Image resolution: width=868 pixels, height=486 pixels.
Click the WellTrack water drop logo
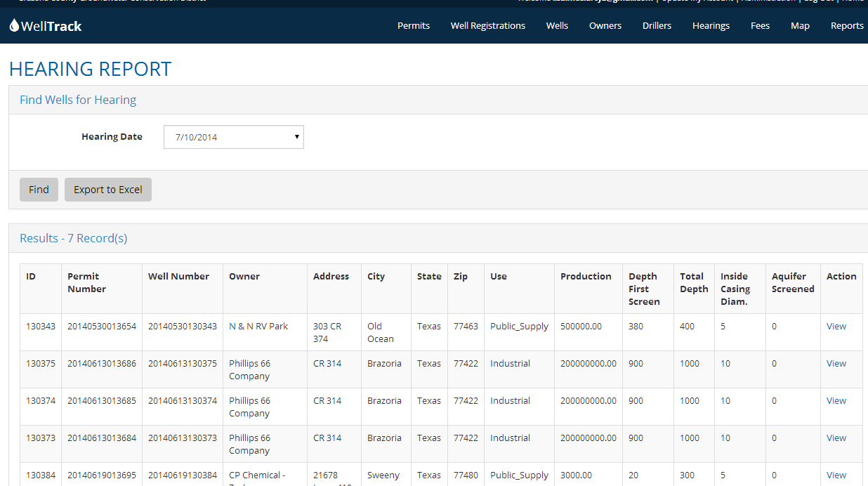tap(15, 25)
